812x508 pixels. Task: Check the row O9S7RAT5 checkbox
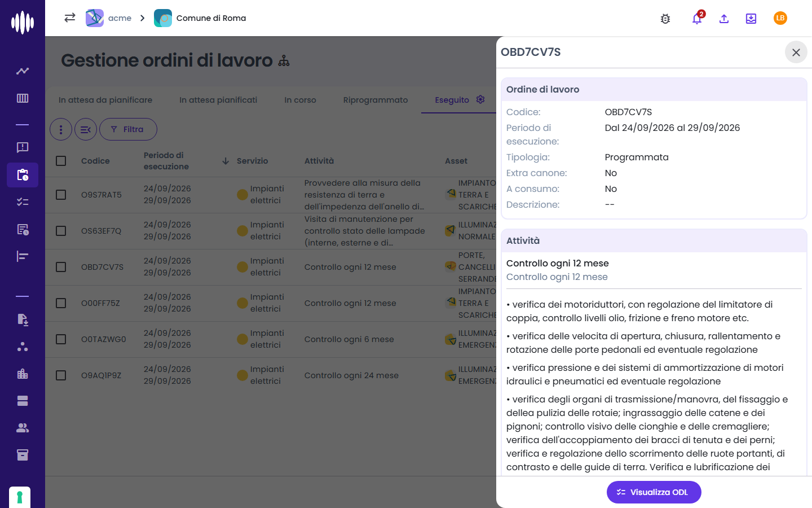(61, 195)
